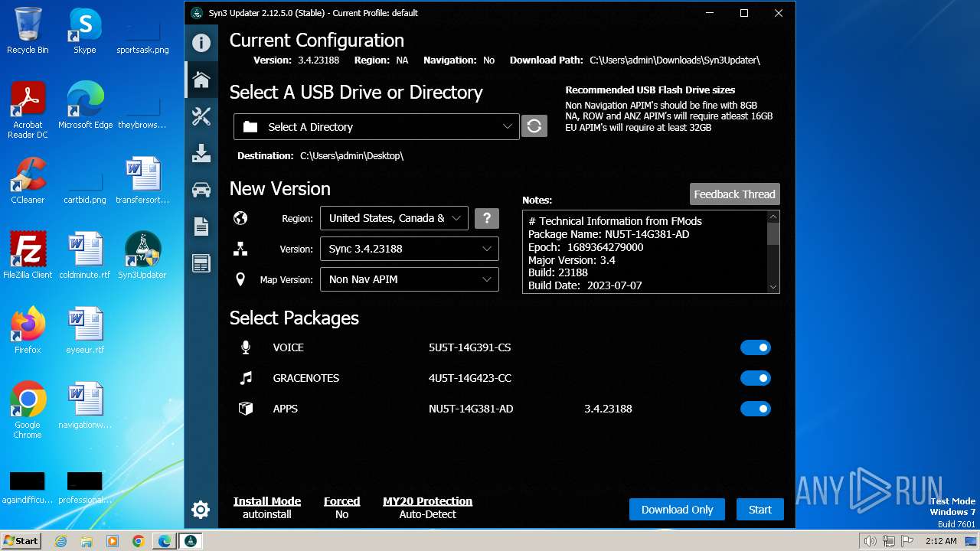Open coldminute.rtf desktop file
Image resolution: width=980 pixels, height=551 pixels.
(85, 256)
